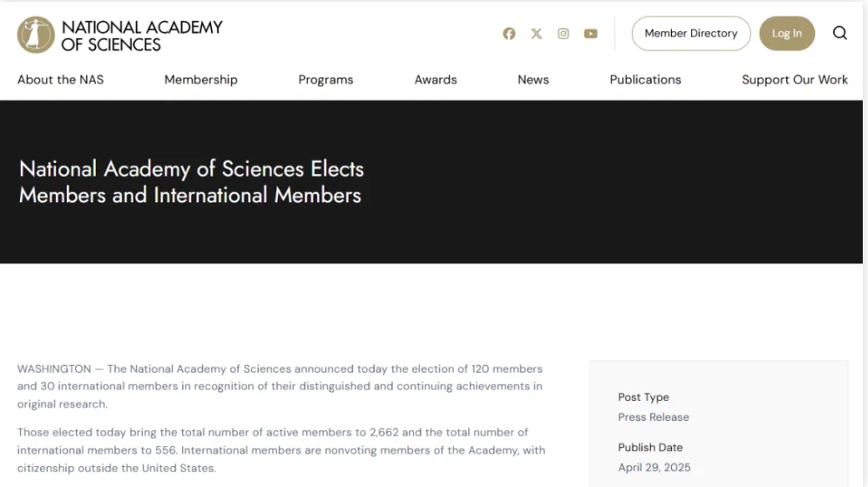Open the Awards navigation menu
868x487 pixels.
click(x=436, y=79)
